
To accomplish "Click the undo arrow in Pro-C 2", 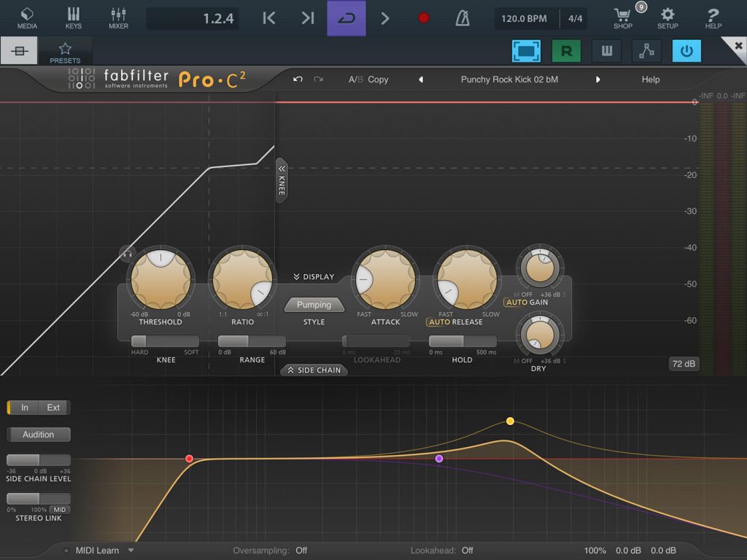I will point(298,79).
